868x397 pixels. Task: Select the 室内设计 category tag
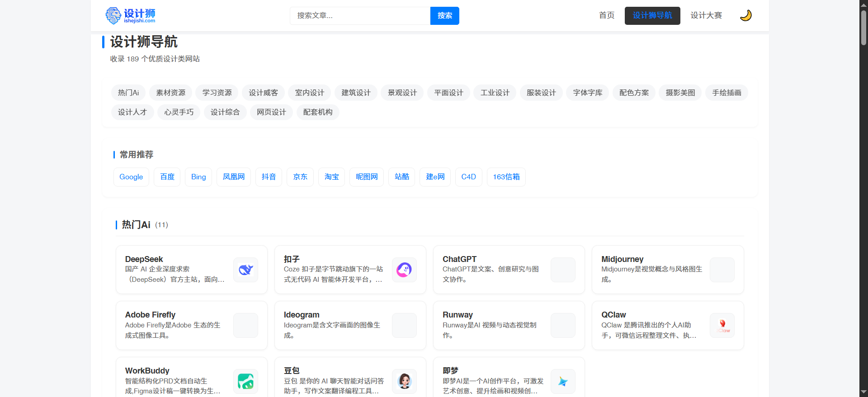point(310,93)
